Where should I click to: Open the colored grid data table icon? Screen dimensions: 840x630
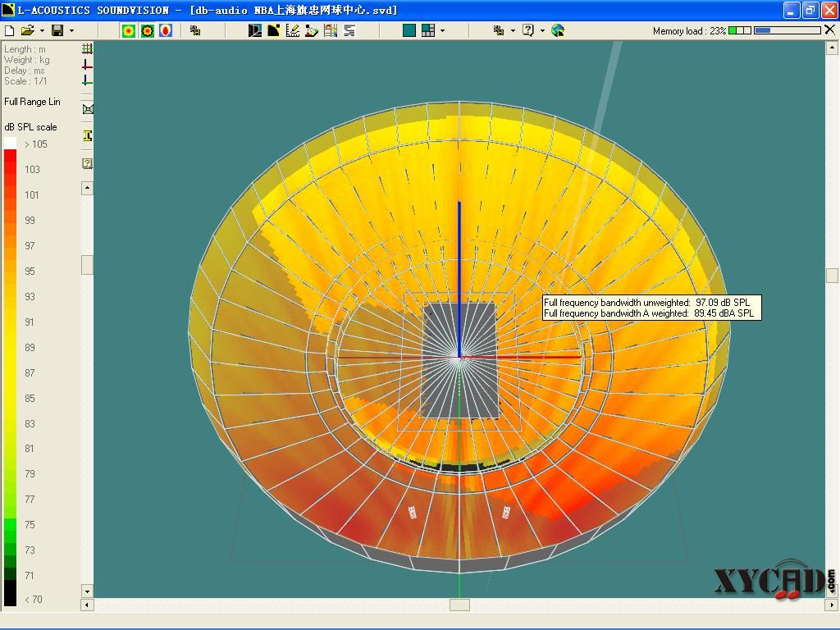pos(331,30)
